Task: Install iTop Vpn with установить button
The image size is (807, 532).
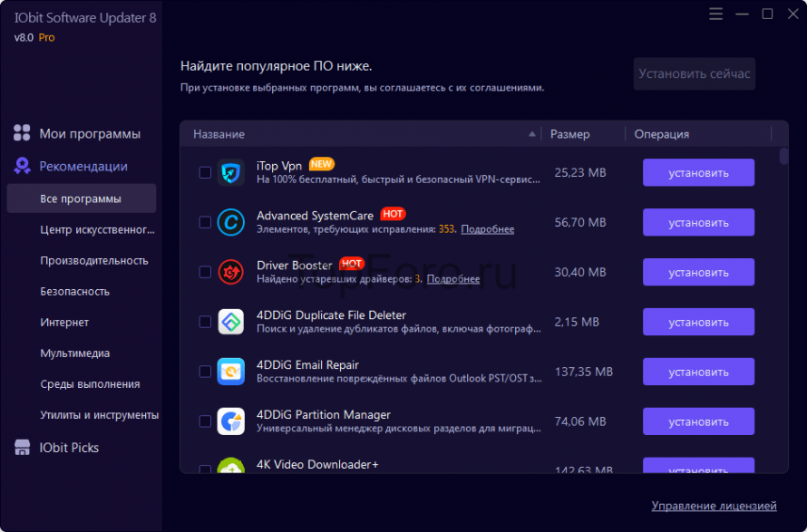Action: coord(698,172)
